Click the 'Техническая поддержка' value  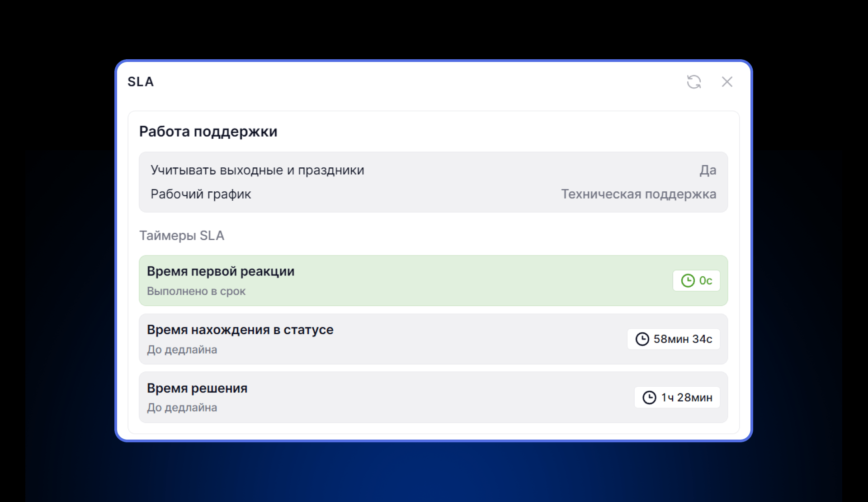tap(639, 194)
